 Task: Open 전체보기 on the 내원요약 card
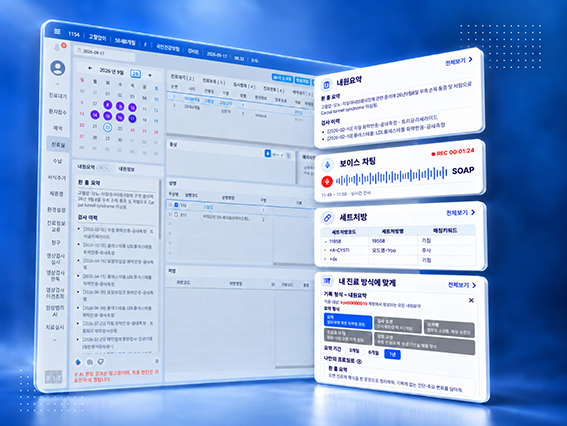click(x=459, y=61)
